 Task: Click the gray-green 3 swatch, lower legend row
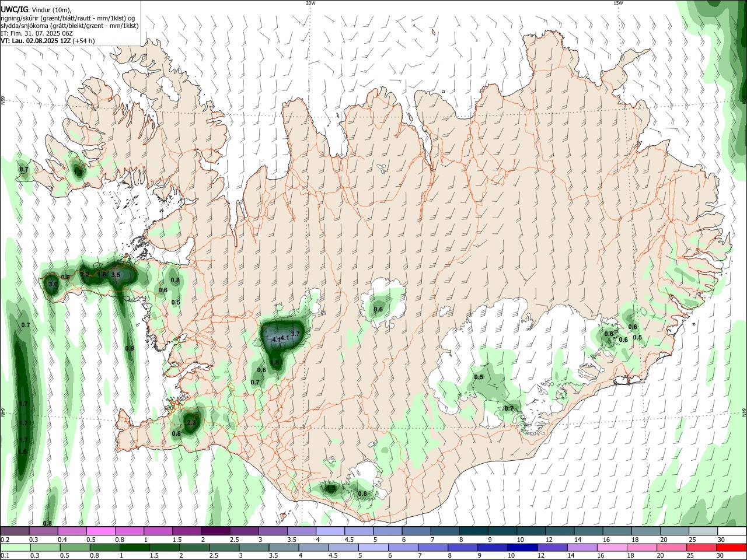(253, 548)
